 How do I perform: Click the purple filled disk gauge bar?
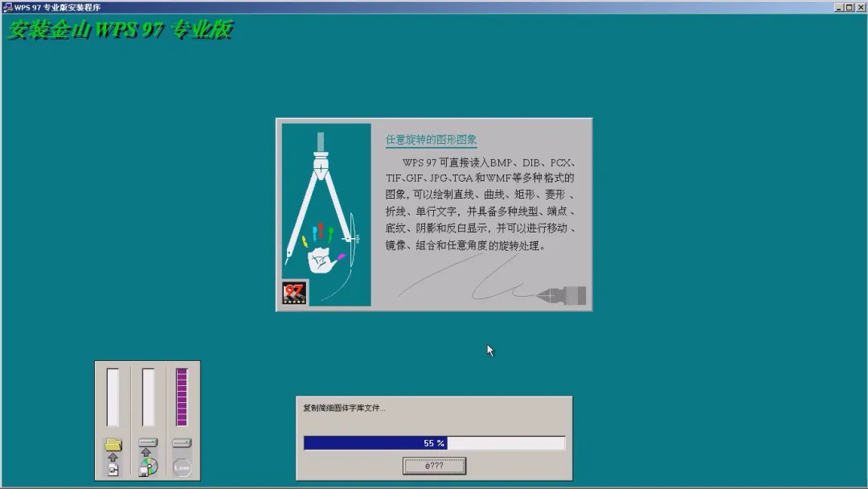(x=182, y=397)
